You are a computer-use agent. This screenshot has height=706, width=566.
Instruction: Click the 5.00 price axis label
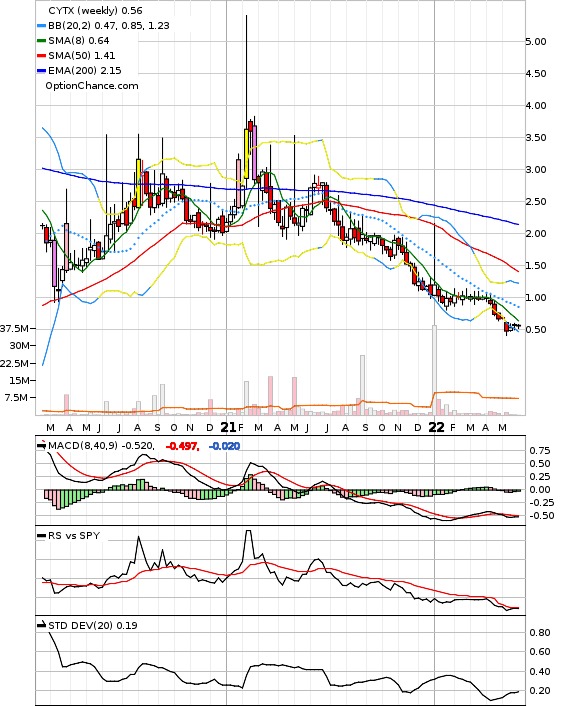point(536,41)
